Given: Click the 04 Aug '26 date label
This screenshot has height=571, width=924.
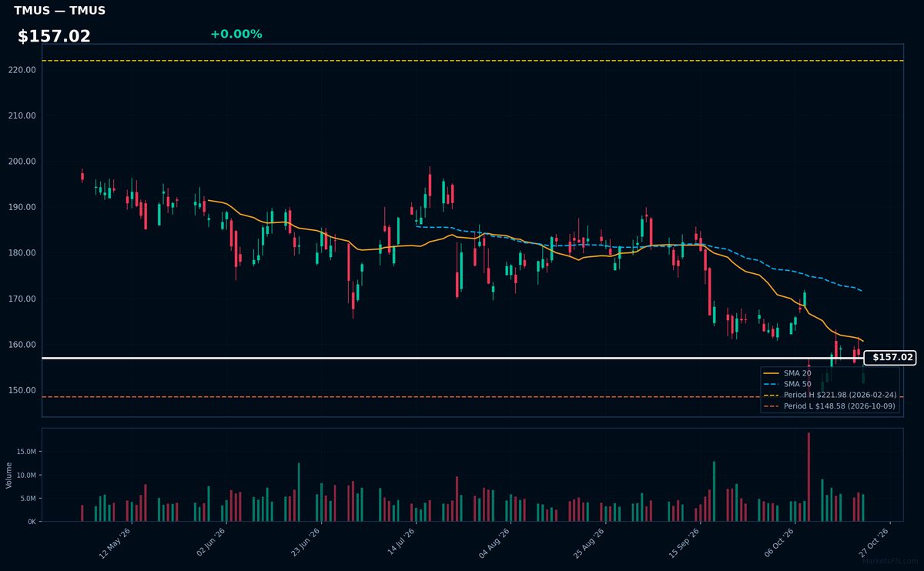Looking at the screenshot, I should tap(494, 543).
